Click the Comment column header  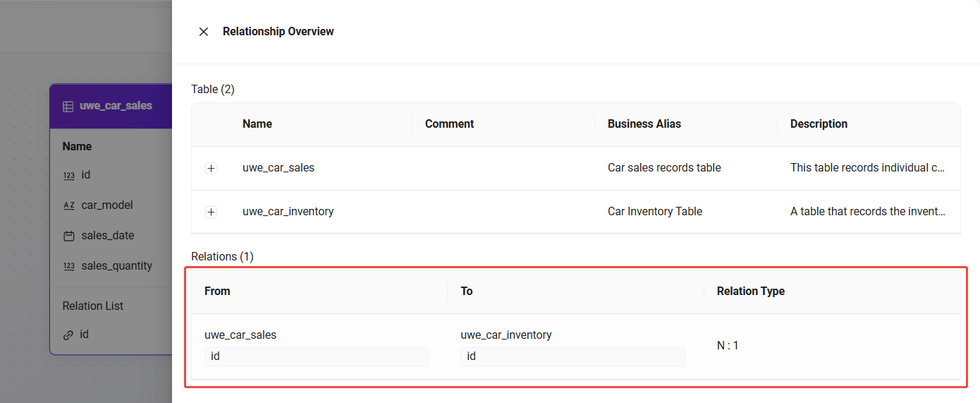pos(449,124)
